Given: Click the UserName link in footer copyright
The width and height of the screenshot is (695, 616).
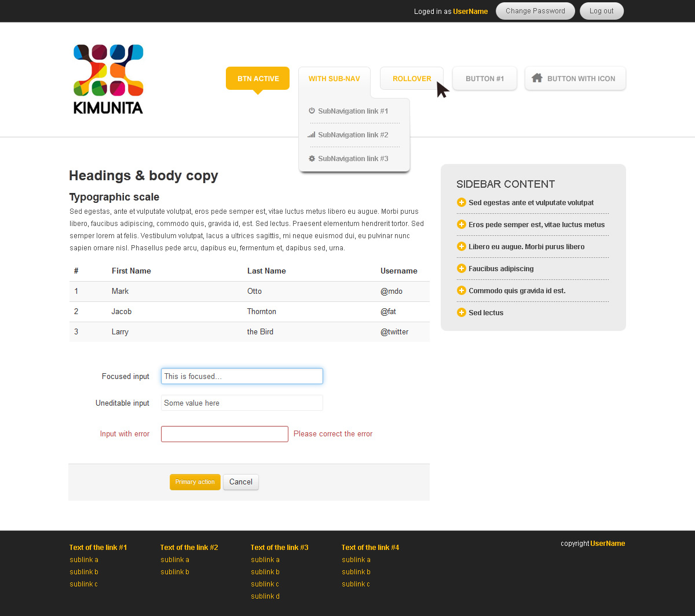Looking at the screenshot, I should pyautogui.click(x=608, y=544).
